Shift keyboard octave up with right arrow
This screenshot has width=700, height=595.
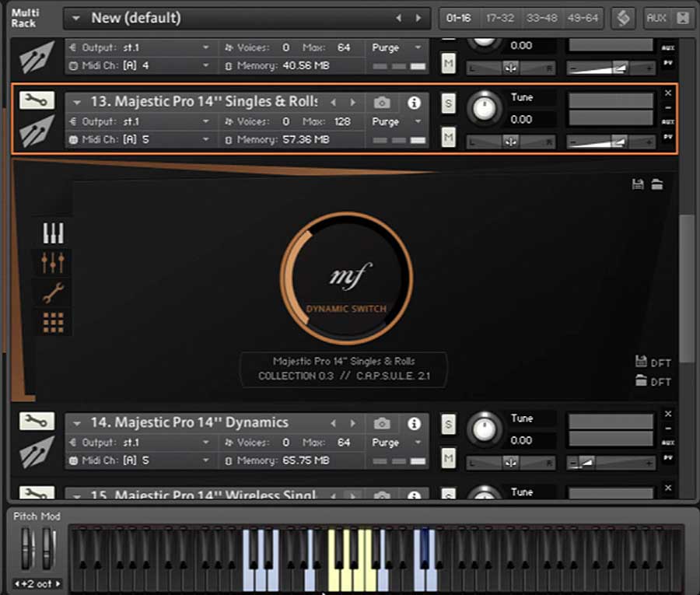(x=58, y=584)
